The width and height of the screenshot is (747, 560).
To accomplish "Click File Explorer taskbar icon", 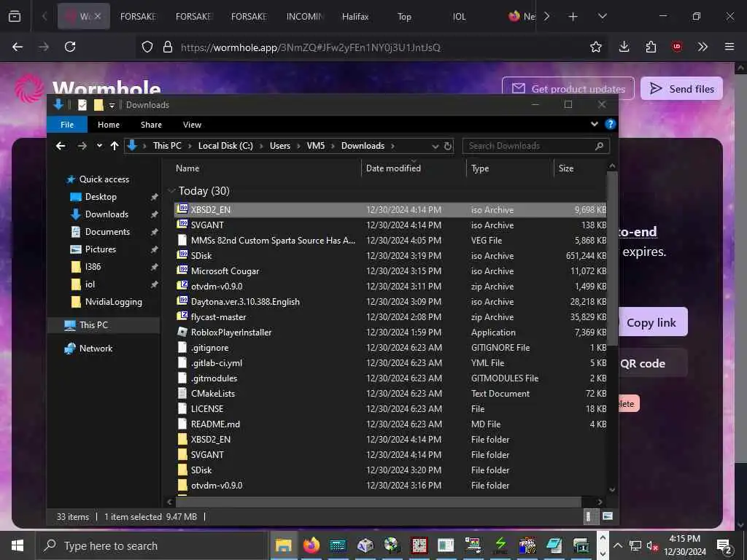I will pyautogui.click(x=284, y=545).
